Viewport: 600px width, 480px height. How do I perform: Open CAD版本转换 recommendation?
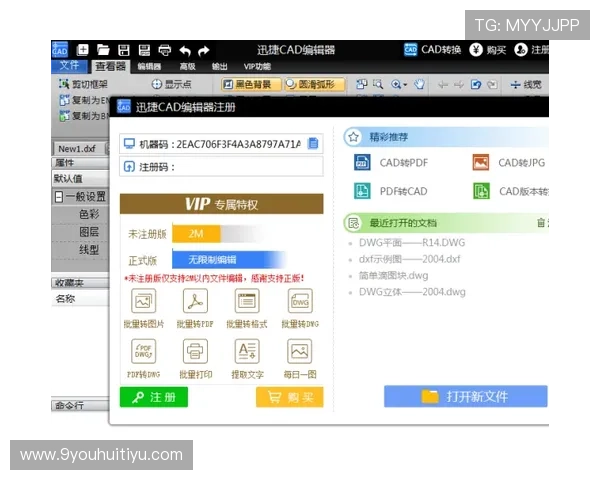point(511,191)
